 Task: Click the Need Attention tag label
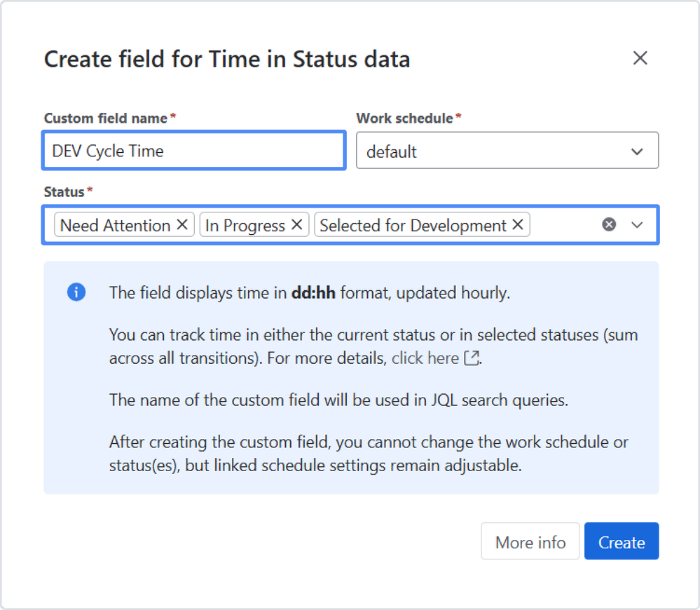[116, 225]
